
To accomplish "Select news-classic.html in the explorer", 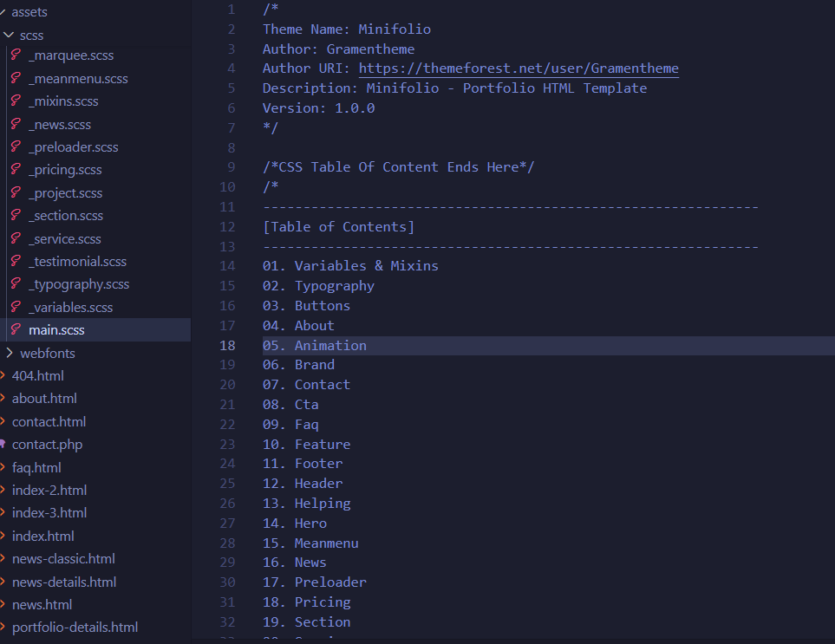I will pos(63,559).
